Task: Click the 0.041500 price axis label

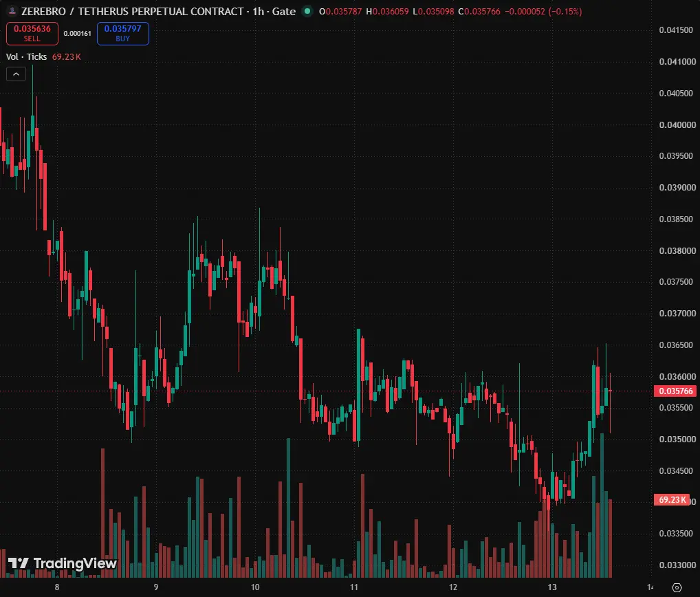Action: click(676, 30)
